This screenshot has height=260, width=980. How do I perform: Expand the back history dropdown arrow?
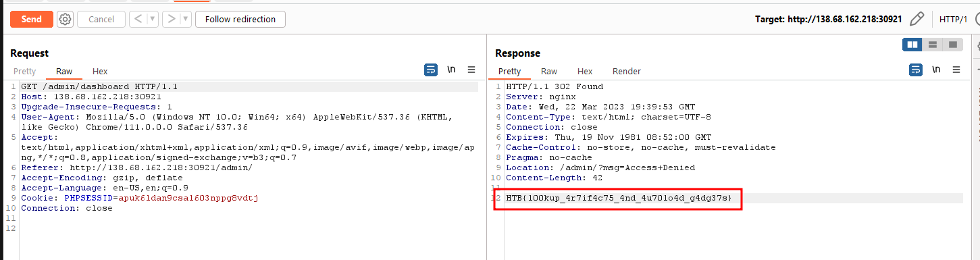tap(153, 19)
